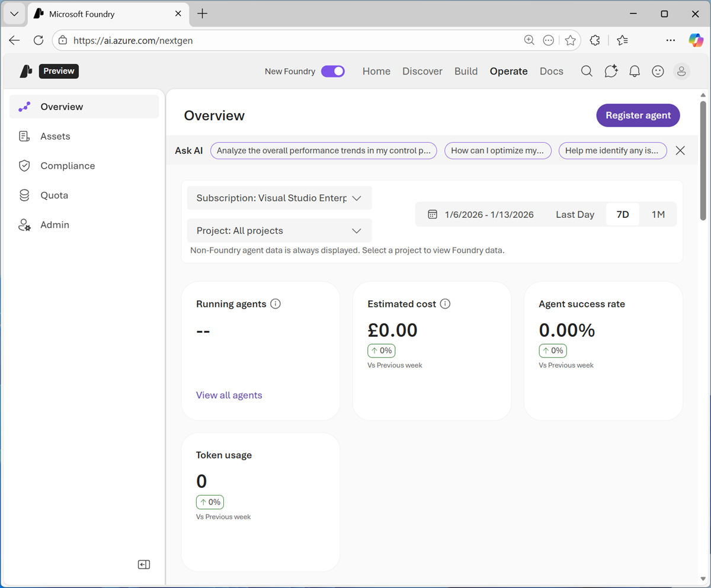Open the Compliance section in the sidebar

(67, 166)
